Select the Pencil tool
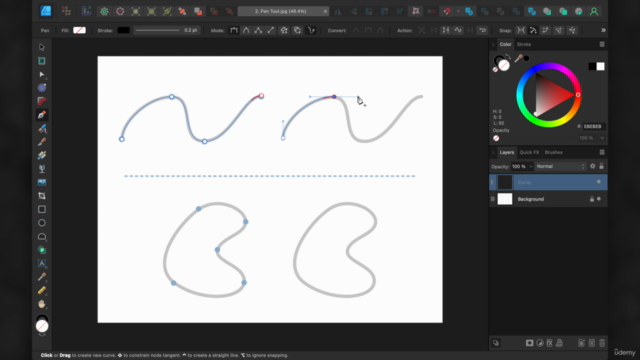This screenshot has width=640, height=360. point(42,129)
